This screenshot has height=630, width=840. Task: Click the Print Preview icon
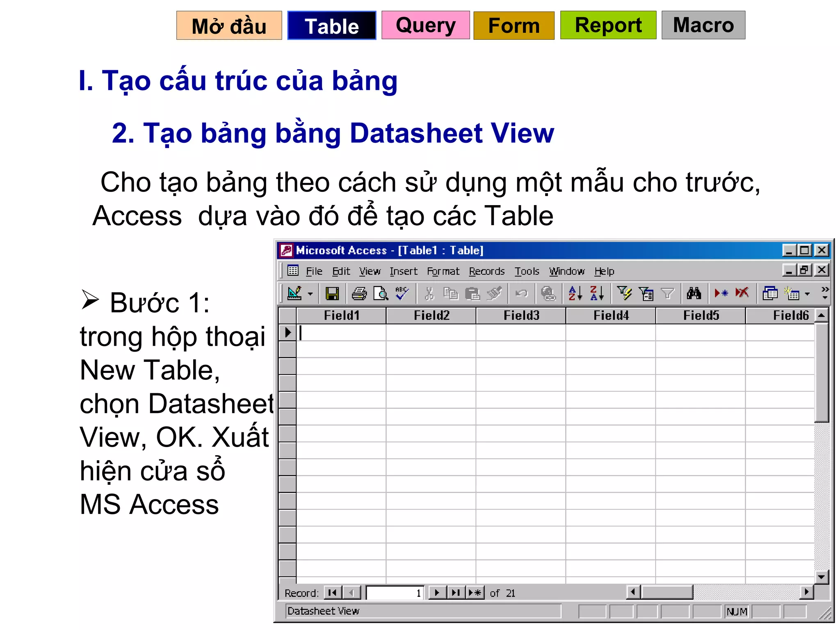(381, 293)
